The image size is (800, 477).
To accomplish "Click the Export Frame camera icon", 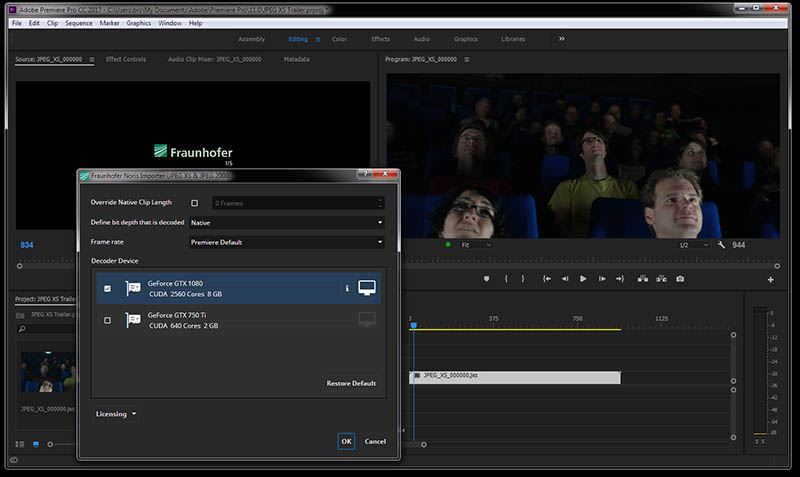I will 680,279.
